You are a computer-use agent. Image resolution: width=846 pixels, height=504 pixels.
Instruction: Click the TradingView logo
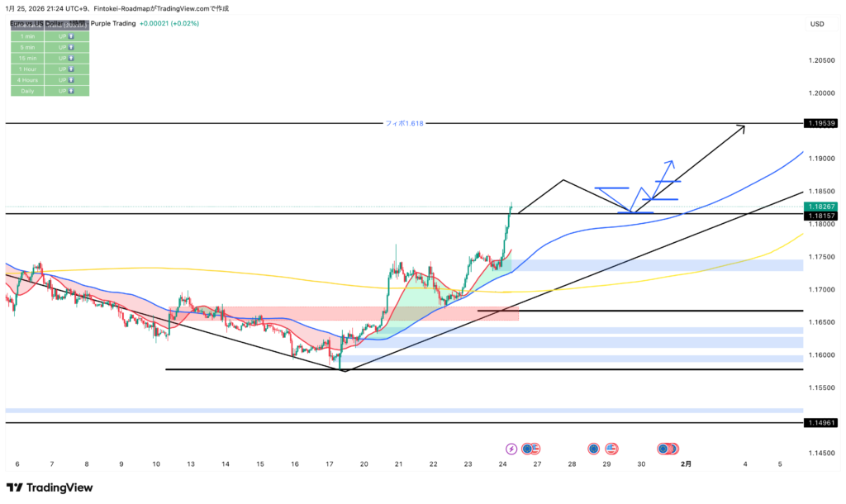tap(50, 488)
